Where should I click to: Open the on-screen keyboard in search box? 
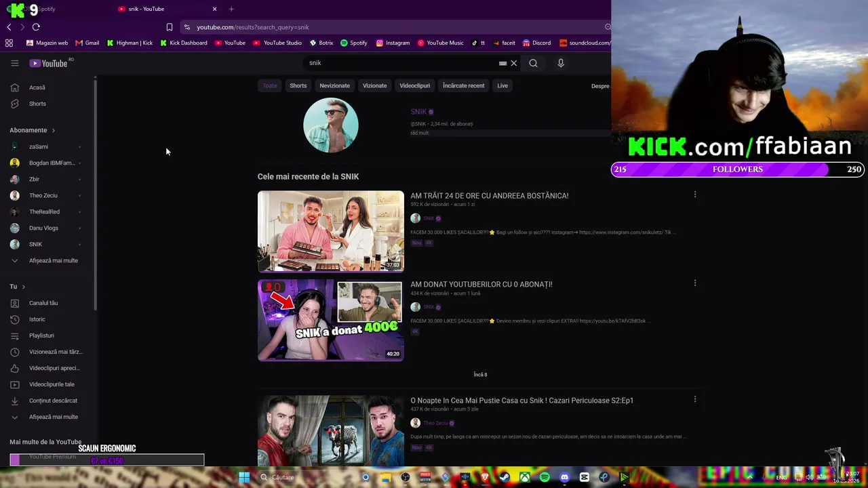[x=502, y=63]
